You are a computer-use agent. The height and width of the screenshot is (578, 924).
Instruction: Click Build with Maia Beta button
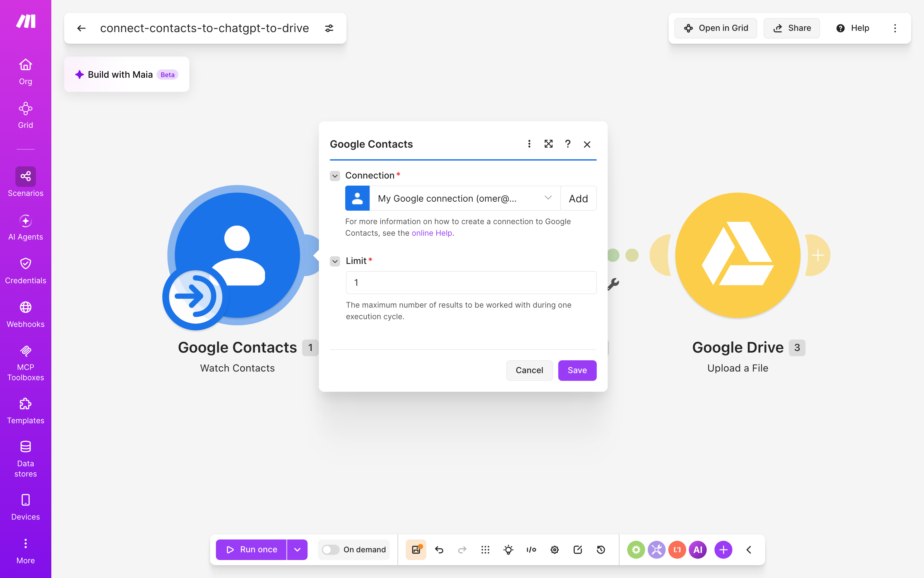point(127,74)
